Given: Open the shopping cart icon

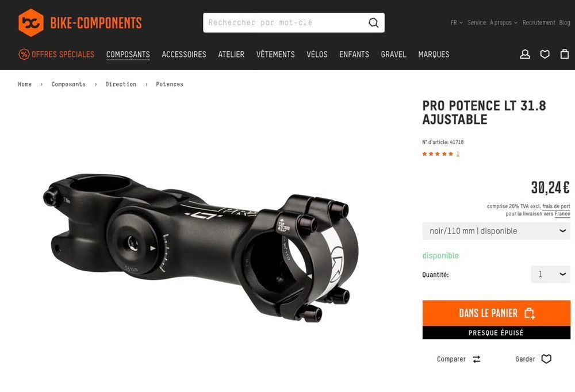Looking at the screenshot, I should [565, 54].
